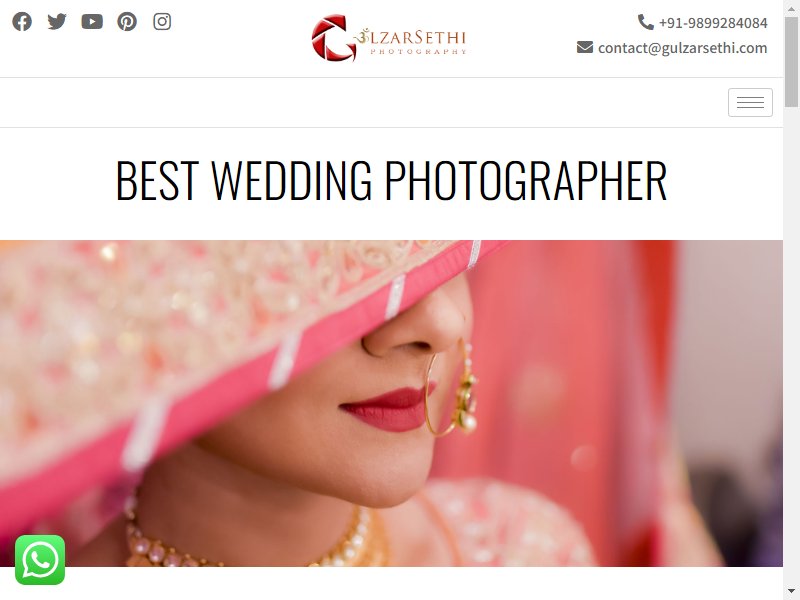Click the phone handset icon
This screenshot has width=800, height=600.
pyautogui.click(x=645, y=22)
